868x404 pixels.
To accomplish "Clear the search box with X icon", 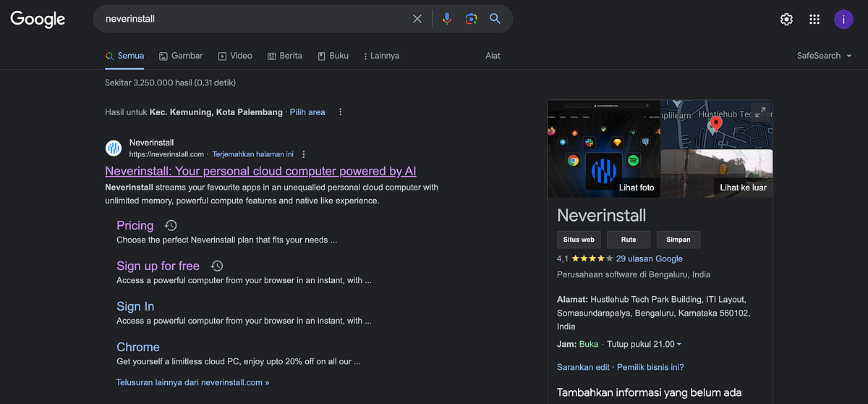I will 417,19.
